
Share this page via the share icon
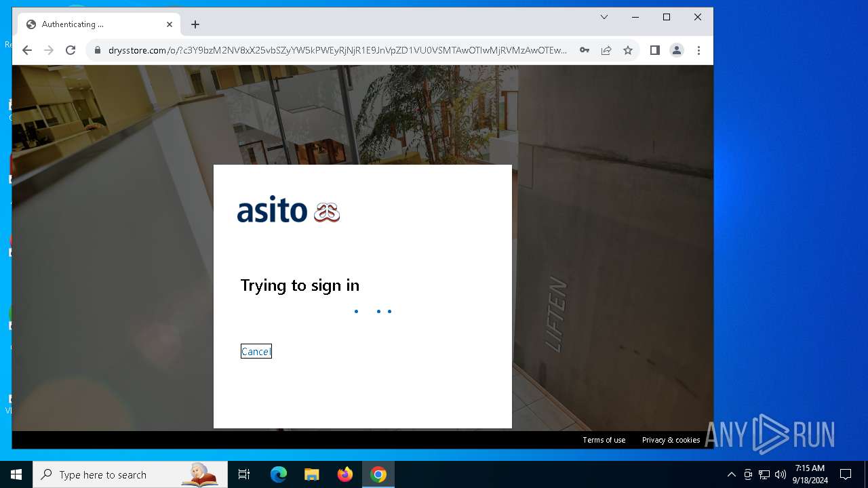click(x=606, y=50)
